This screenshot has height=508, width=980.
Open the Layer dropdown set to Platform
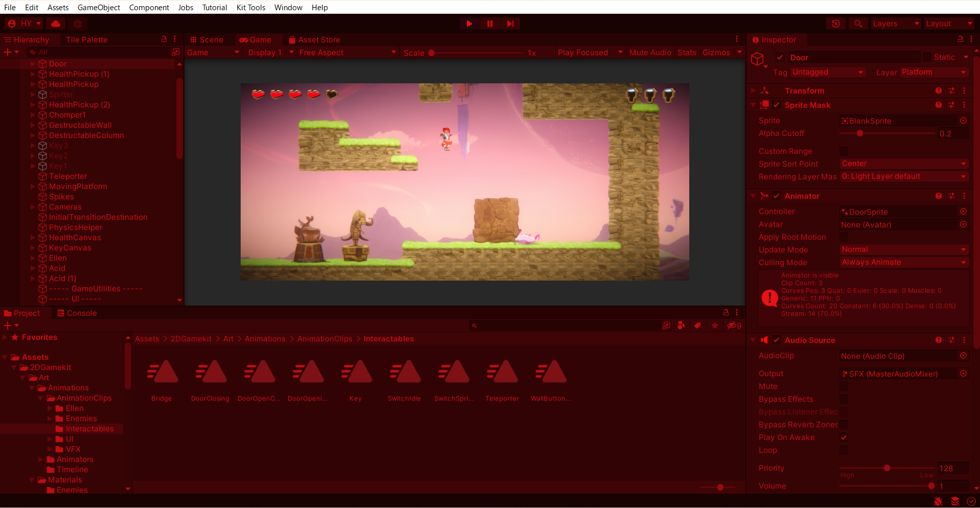[x=934, y=72]
